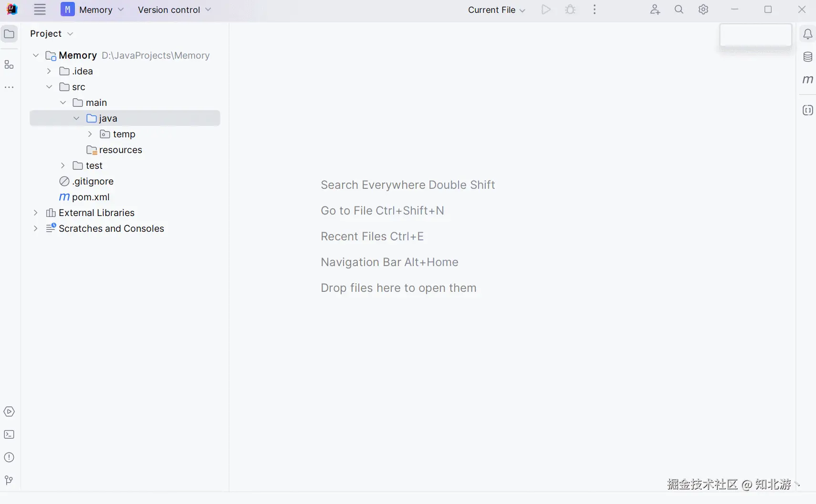This screenshot has height=504, width=816.
Task: Click the .gitignore file icon
Action: (x=64, y=181)
